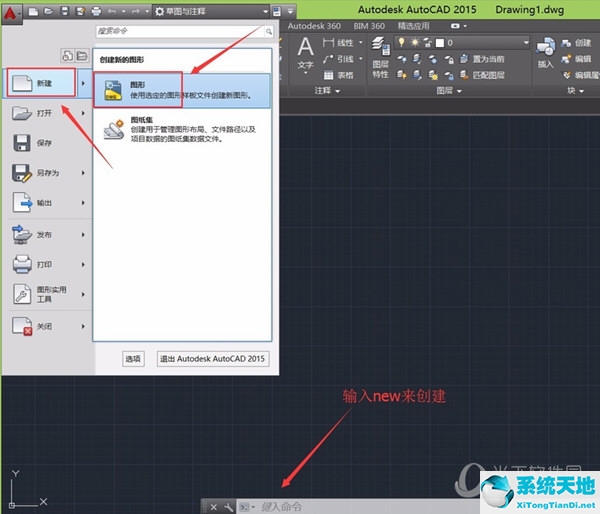
Task: Expand the 另存为 submenu arrow
Action: pos(82,173)
